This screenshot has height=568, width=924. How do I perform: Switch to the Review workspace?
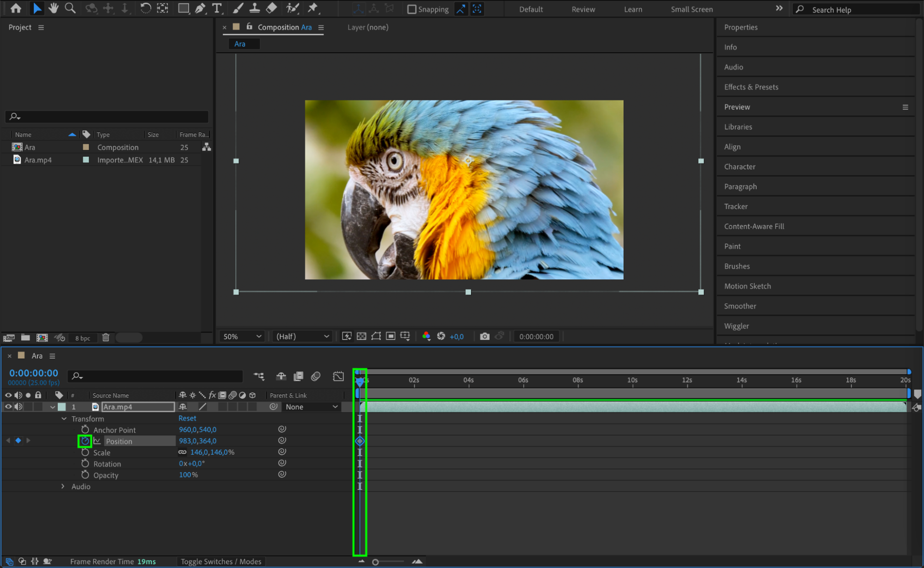583,9
